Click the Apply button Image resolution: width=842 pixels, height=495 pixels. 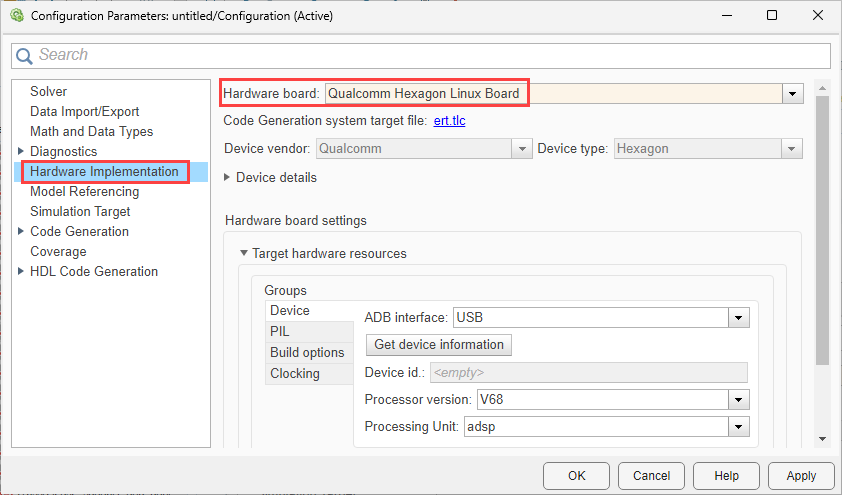click(x=800, y=476)
